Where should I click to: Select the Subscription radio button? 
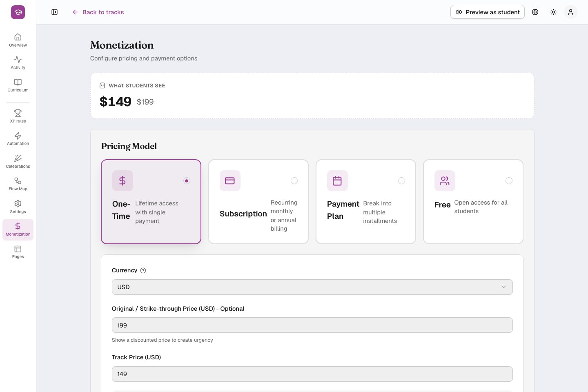pos(294,181)
